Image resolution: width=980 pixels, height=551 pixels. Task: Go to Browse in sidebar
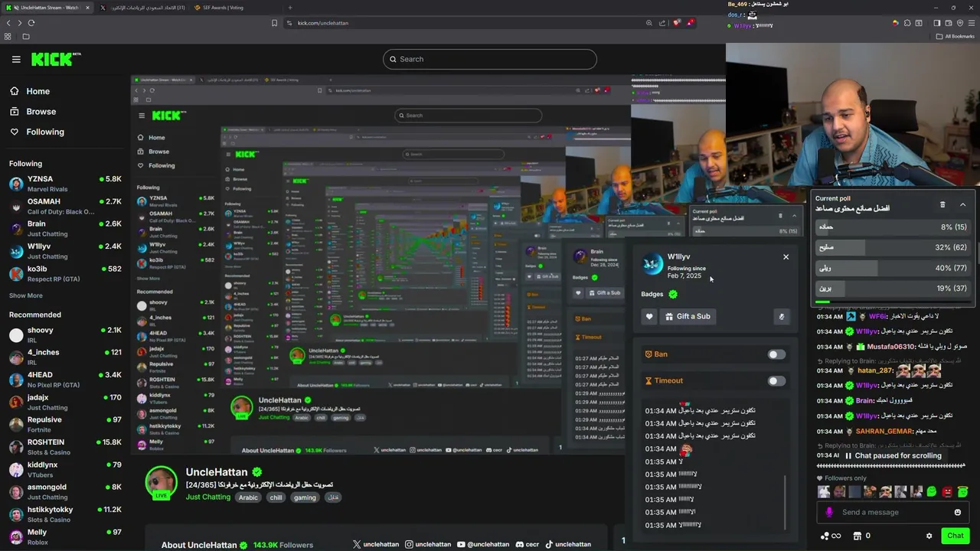tap(33, 112)
